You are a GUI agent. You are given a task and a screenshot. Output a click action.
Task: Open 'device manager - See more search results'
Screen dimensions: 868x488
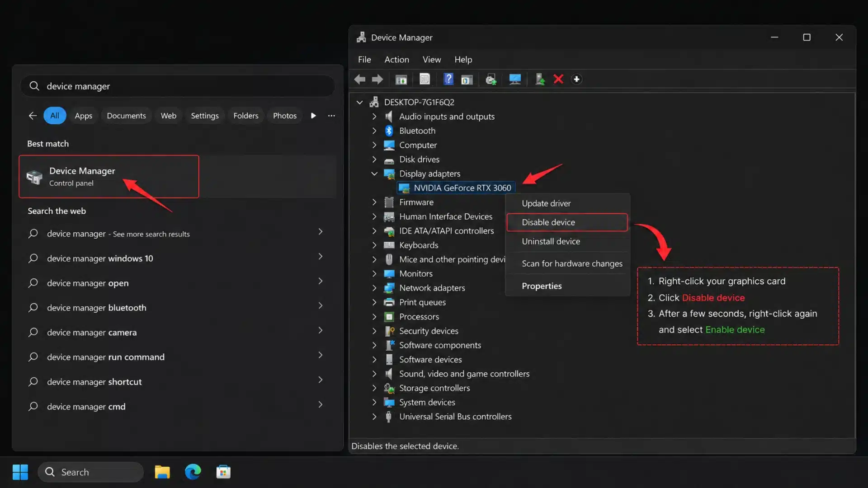coord(176,234)
